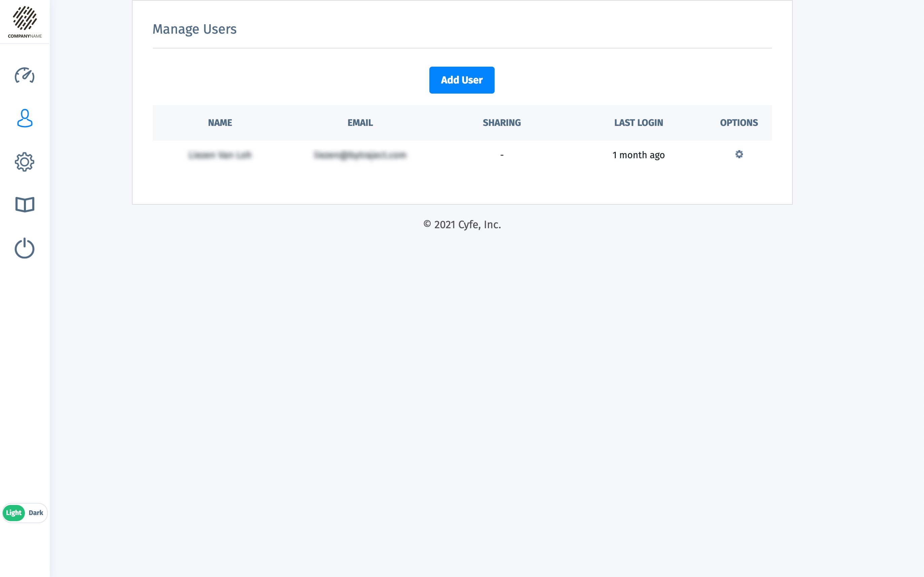Click the SHARING column header

pos(502,123)
